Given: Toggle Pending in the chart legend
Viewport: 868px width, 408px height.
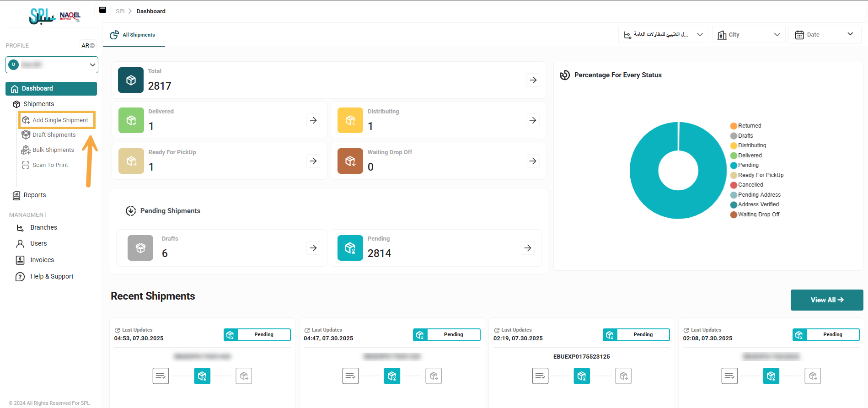Looking at the screenshot, I should [x=748, y=165].
